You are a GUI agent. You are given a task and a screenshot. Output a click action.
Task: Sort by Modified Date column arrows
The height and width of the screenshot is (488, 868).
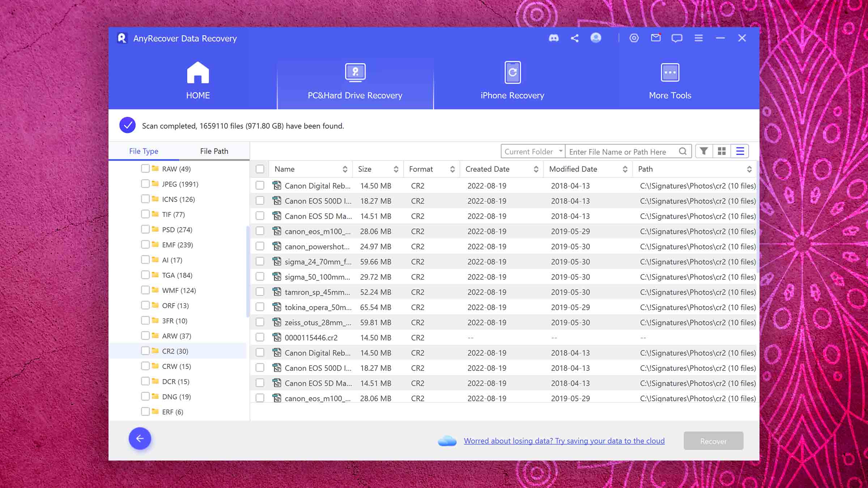[x=625, y=169]
